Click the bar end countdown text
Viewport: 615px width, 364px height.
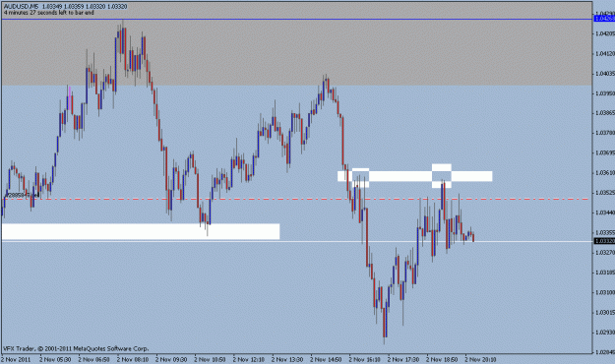[x=49, y=12]
